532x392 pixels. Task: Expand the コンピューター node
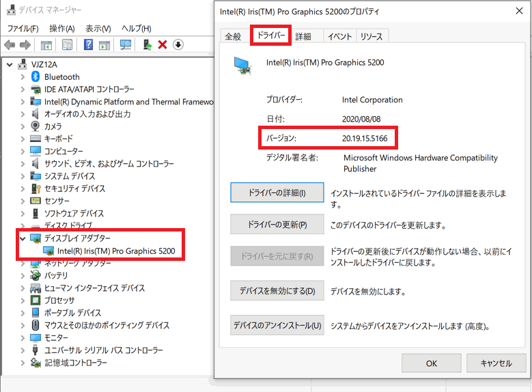23,151
